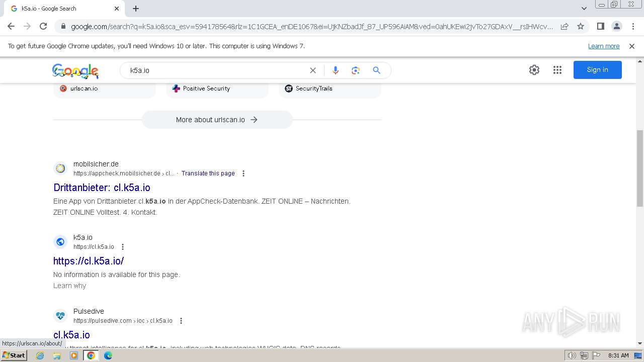Select the Pulsedive source name
Viewport: 644px width, 362px height.
[89, 311]
